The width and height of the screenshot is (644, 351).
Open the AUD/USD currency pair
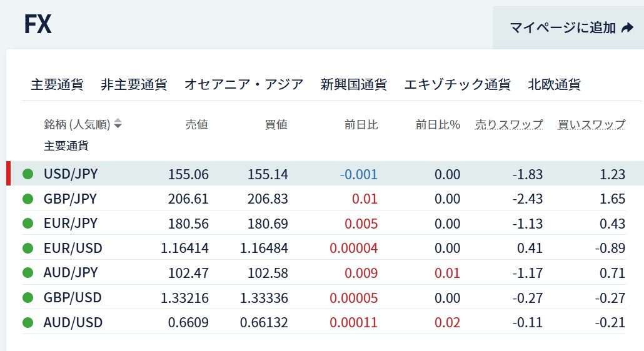click(73, 323)
